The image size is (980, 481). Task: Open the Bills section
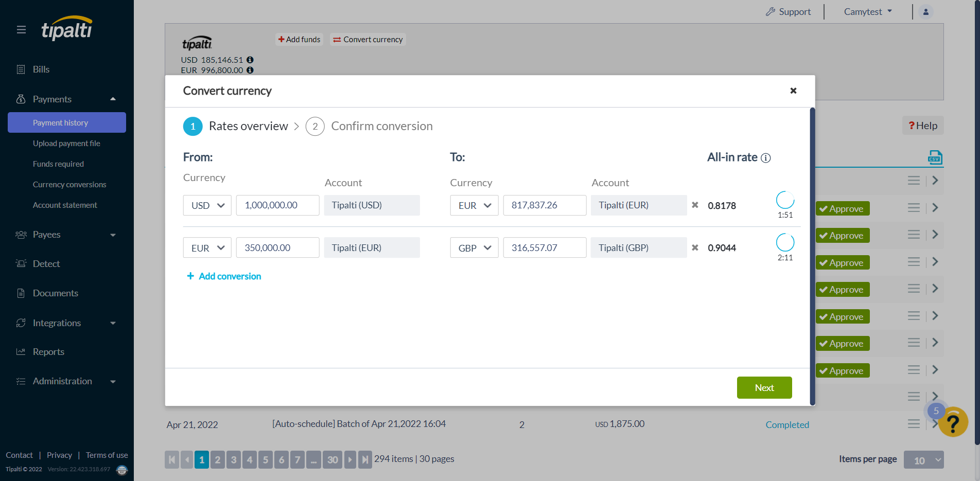click(x=41, y=69)
